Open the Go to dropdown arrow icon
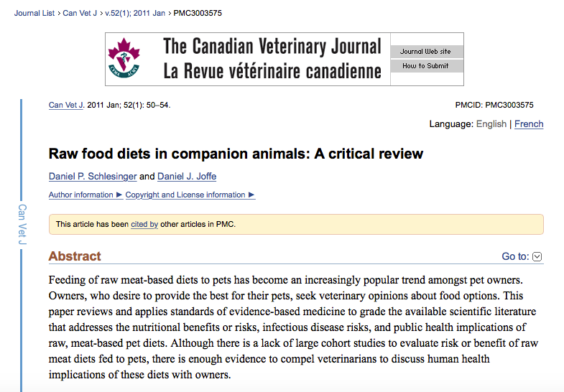564x392 pixels. point(537,257)
